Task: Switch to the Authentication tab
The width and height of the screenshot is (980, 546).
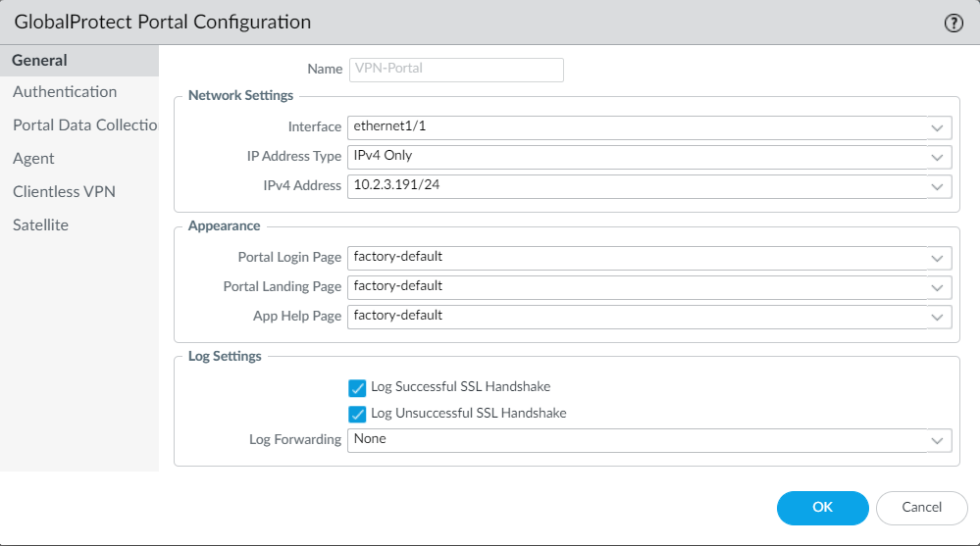Action: coord(65,92)
